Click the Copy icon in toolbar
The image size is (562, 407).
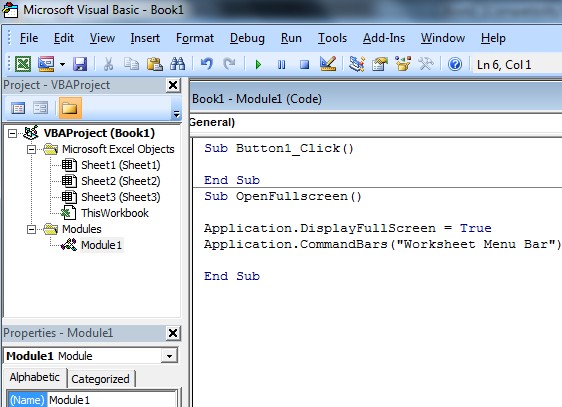(131, 64)
